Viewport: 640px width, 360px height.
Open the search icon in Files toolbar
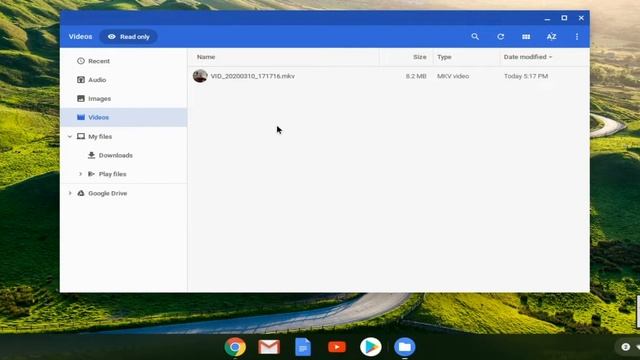[x=475, y=37]
